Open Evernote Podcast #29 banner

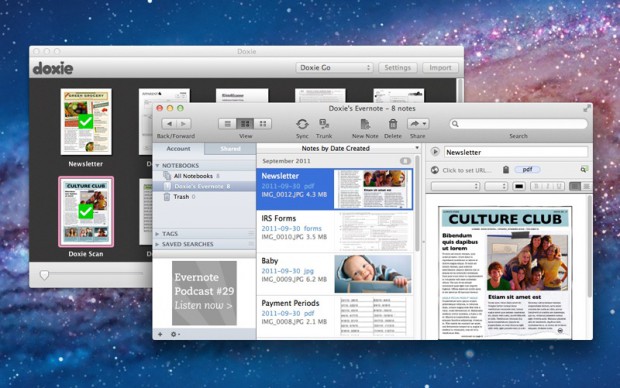click(x=204, y=293)
